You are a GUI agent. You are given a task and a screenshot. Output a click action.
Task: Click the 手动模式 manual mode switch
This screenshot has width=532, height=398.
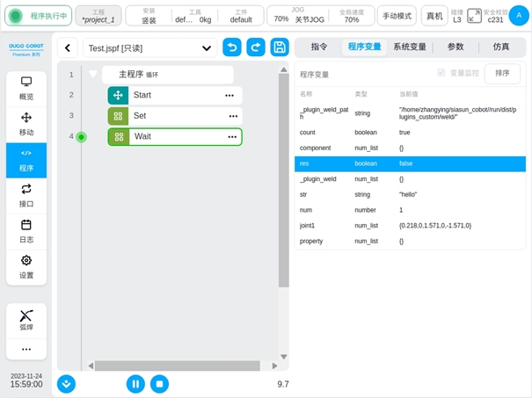(397, 16)
